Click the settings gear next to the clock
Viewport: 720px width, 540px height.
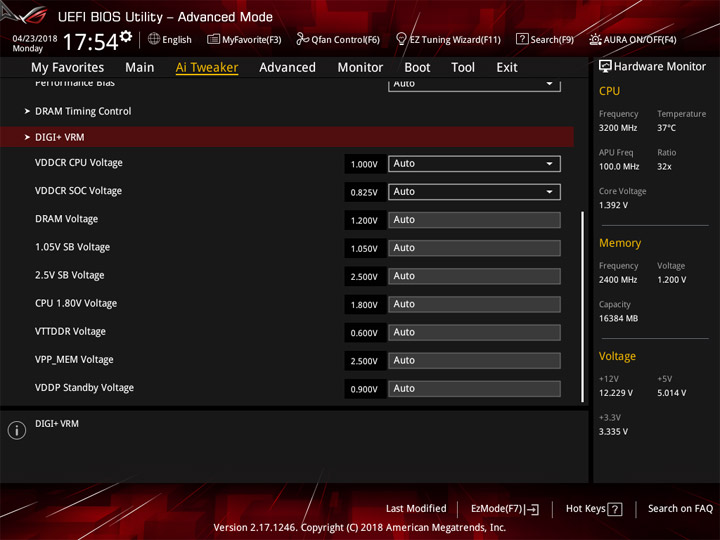coord(126,37)
